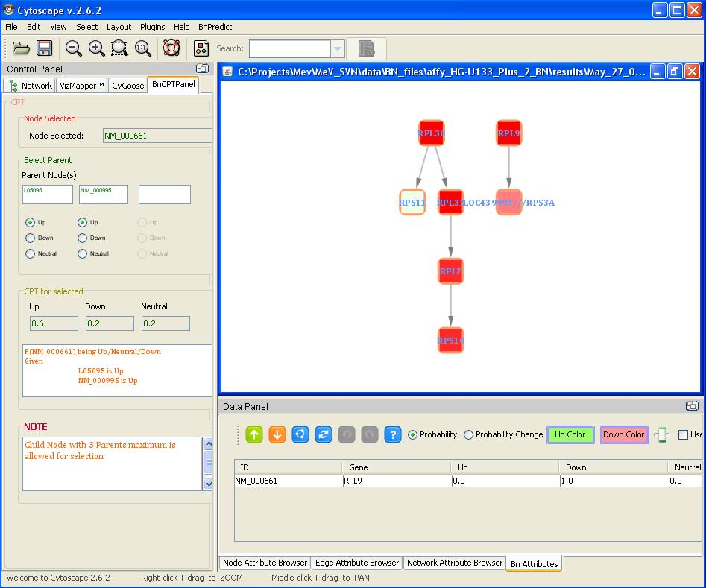Select the Probability Change radio button
Screen dimensions: 706x588
pos(469,434)
